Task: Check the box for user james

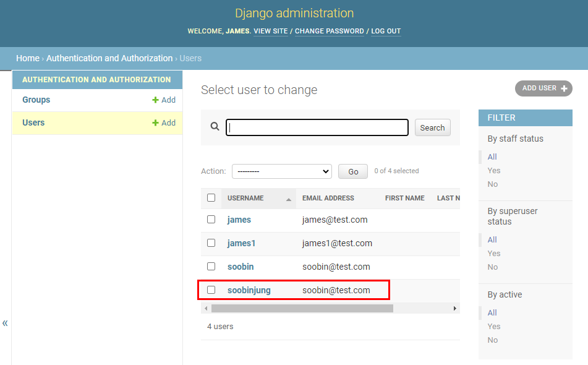Action: coord(211,219)
